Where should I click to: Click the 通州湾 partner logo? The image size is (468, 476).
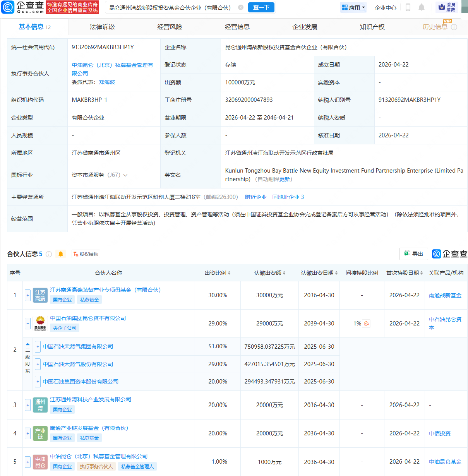40,405
